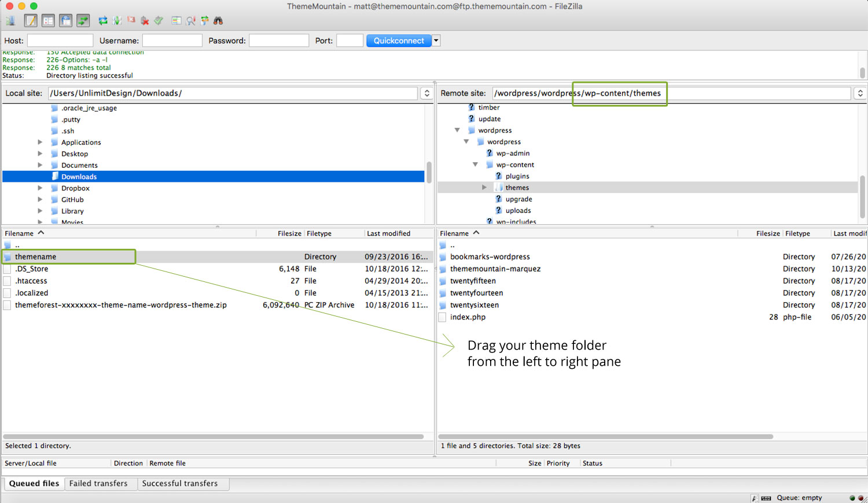This screenshot has width=868, height=503.
Task: Click the Local site path field
Action: coord(233,93)
